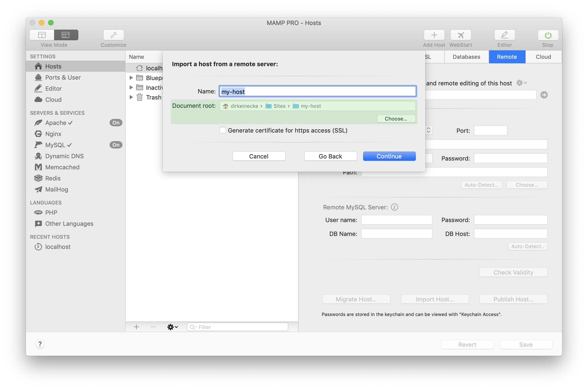The width and height of the screenshot is (588, 390).
Task: Click the Continue button in the dialog
Action: (x=389, y=156)
